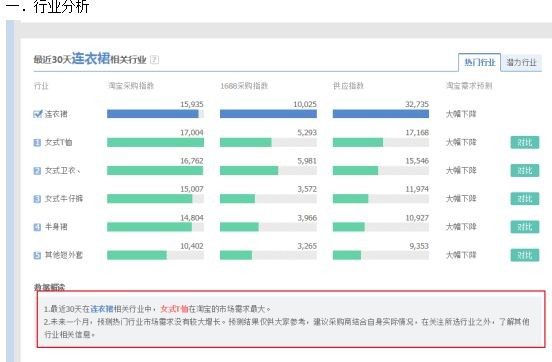The image size is (552, 362).
Task: Click 女式牛仔裤 供应指数 value 11,974
Action: tap(417, 189)
